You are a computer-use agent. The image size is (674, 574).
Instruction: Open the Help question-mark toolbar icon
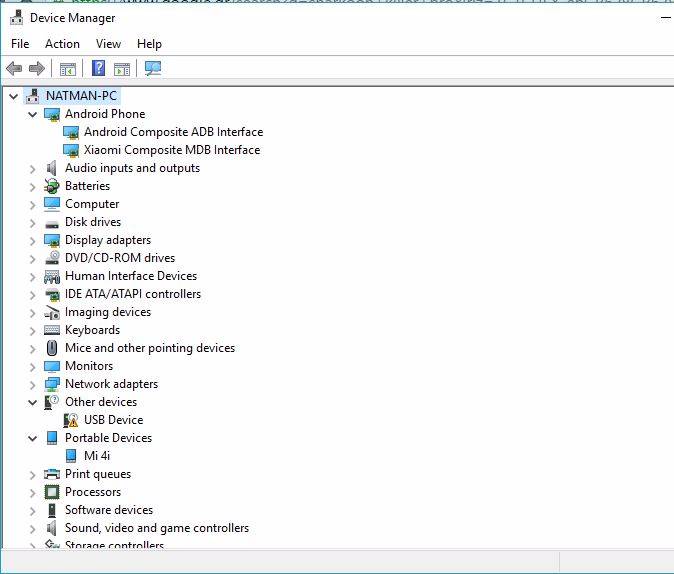coord(98,68)
